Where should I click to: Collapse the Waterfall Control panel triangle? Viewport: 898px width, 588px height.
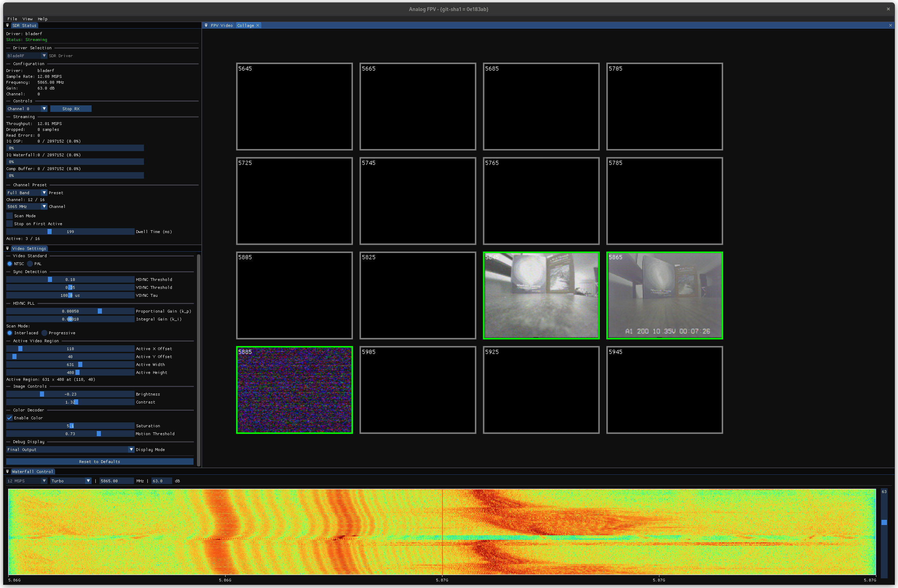point(7,471)
